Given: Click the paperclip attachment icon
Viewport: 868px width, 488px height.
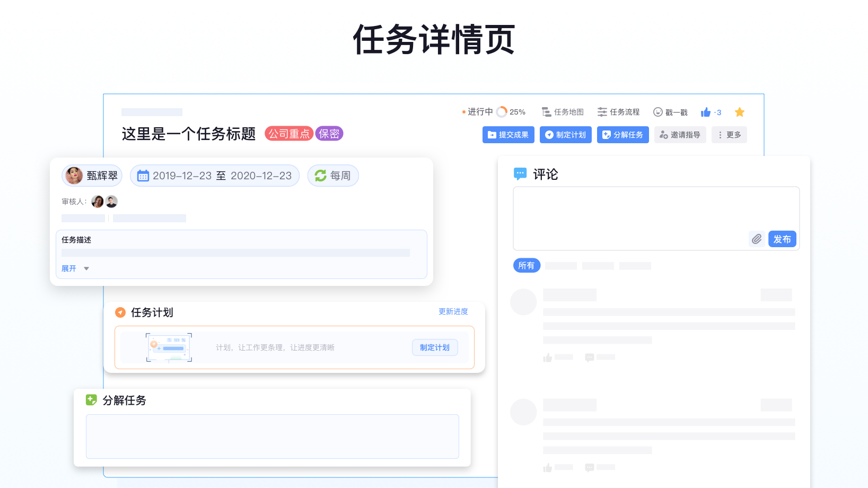Looking at the screenshot, I should click(757, 239).
